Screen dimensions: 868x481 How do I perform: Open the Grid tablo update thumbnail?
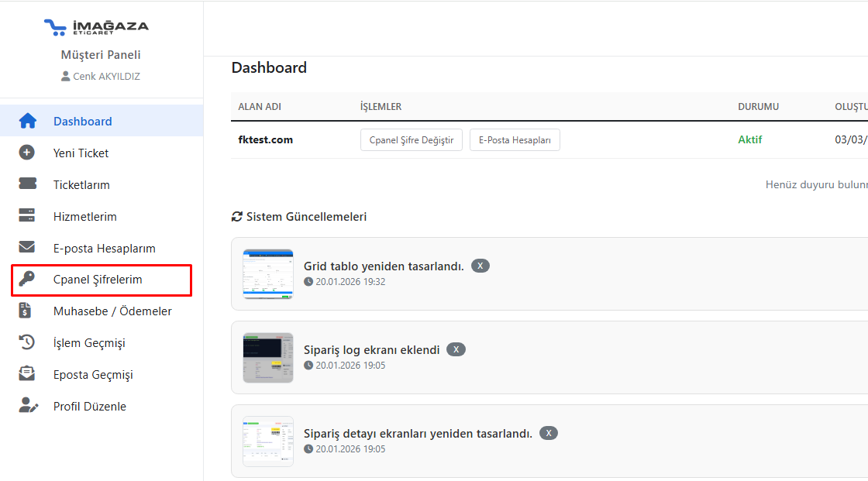(x=268, y=274)
